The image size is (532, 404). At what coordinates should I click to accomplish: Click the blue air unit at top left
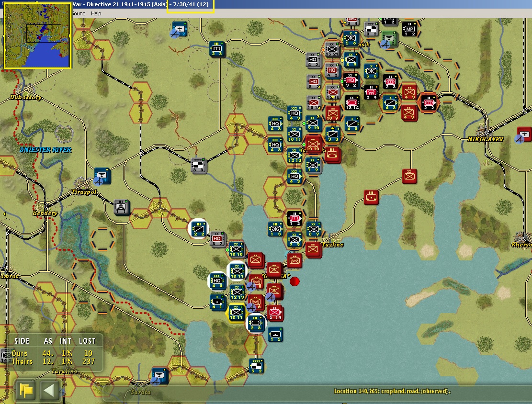[179, 30]
